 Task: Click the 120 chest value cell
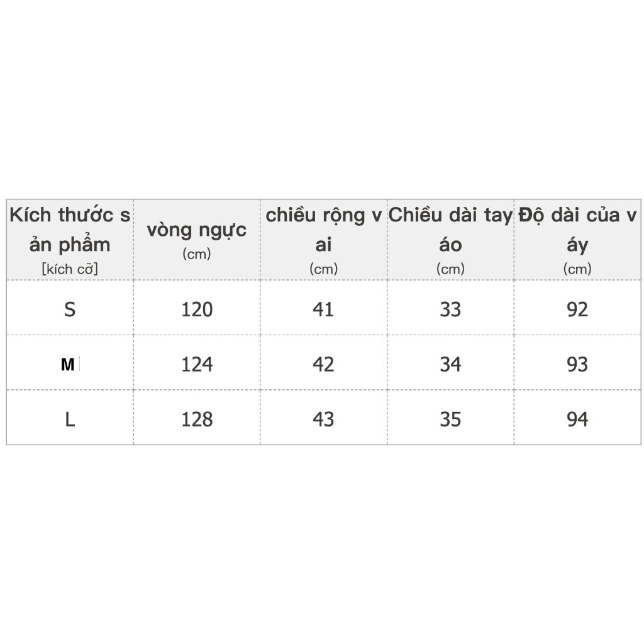point(197,308)
